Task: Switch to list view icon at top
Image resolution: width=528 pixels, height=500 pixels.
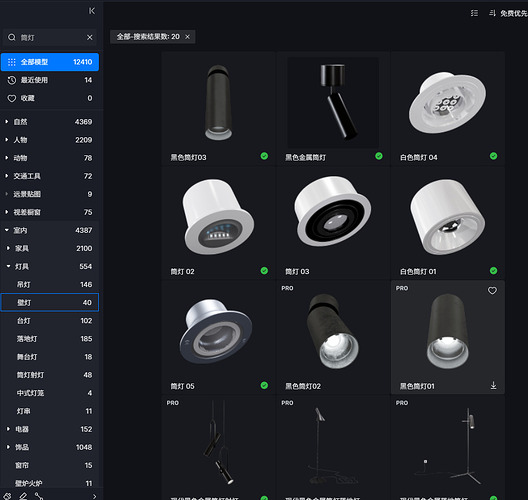Action: 474,13
